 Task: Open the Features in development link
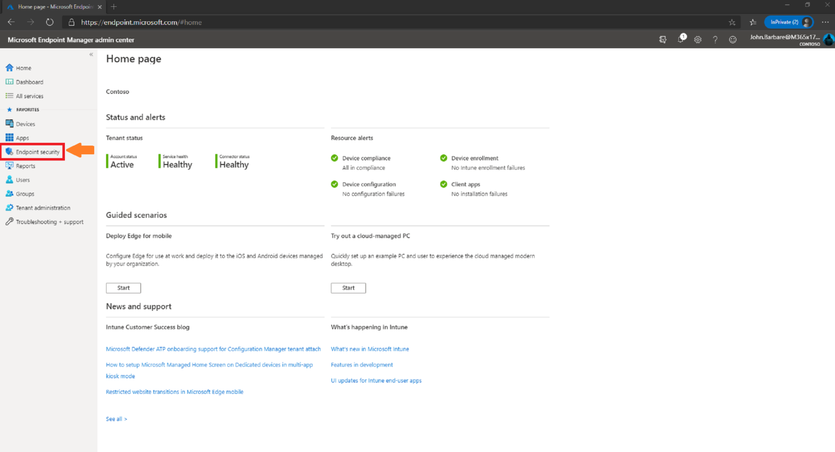point(362,365)
